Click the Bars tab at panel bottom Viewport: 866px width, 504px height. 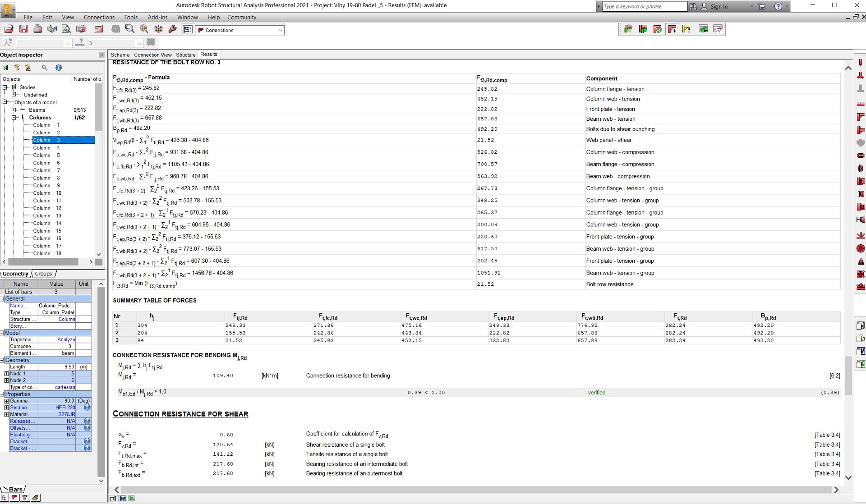click(15, 489)
